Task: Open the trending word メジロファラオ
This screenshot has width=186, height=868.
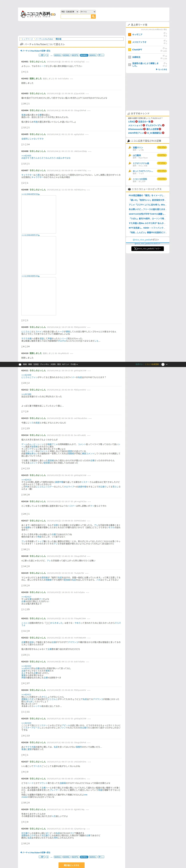Action: (x=139, y=42)
